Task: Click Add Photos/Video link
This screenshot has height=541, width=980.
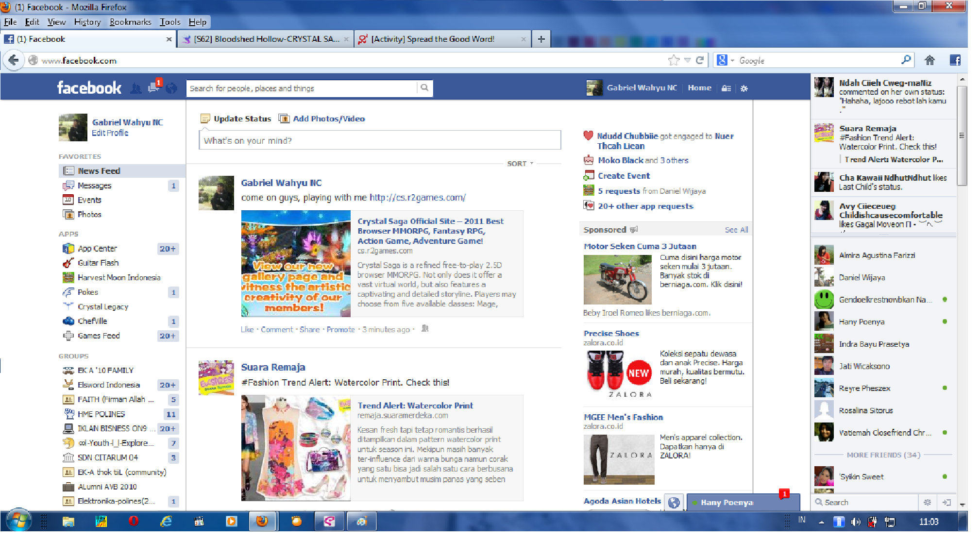Action: coord(328,118)
